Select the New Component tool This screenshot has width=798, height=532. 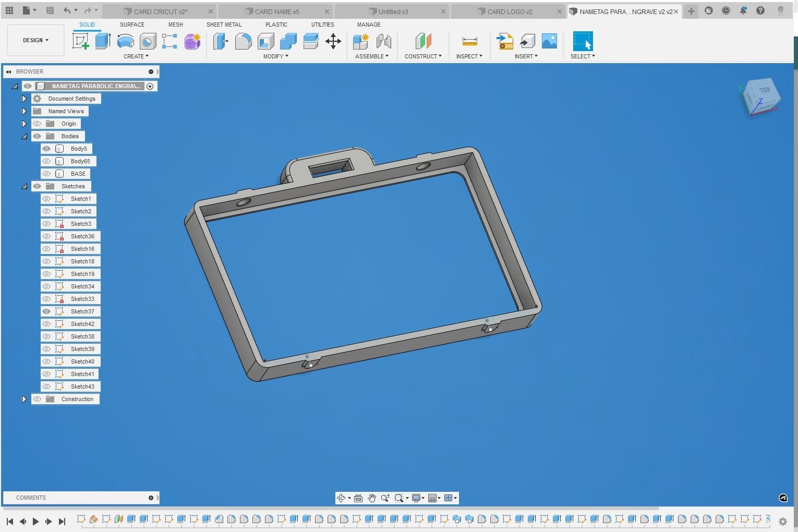coord(361,41)
